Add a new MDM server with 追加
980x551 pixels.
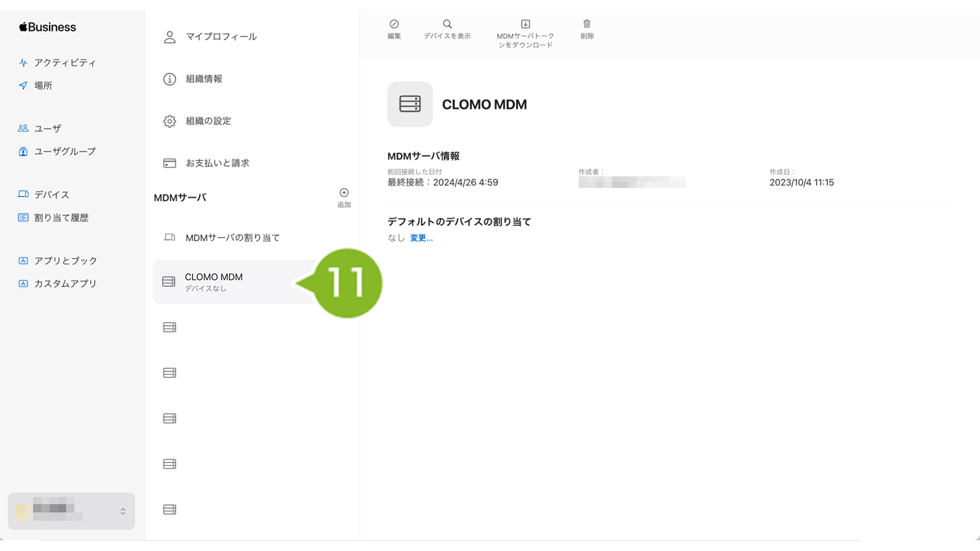click(x=344, y=197)
